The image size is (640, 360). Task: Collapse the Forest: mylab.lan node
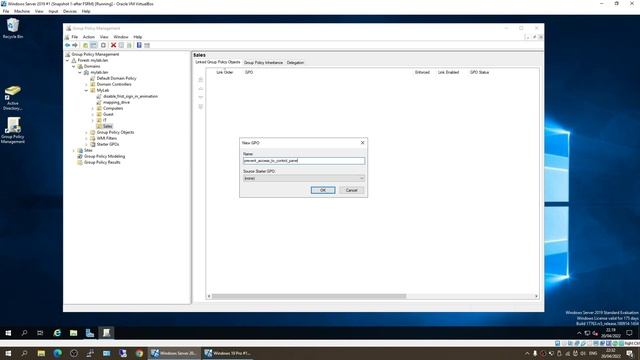[x=68, y=60]
